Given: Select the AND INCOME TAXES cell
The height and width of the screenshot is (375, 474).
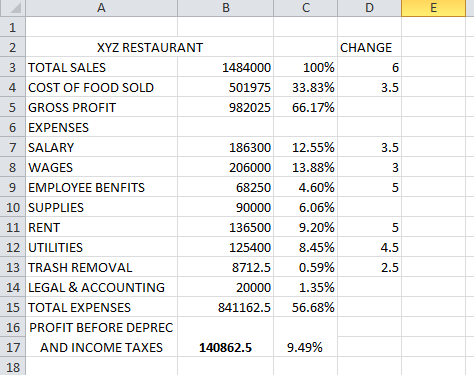Looking at the screenshot, I should point(102,347).
